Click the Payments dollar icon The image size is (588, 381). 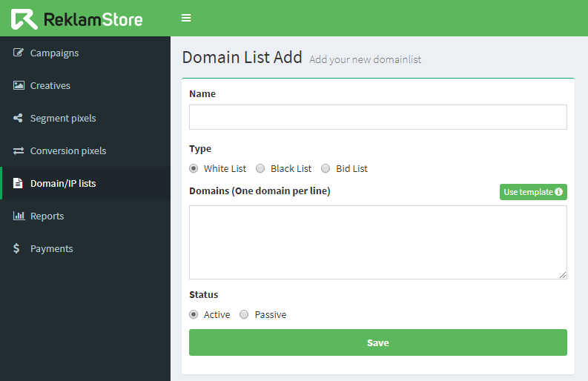coord(16,248)
